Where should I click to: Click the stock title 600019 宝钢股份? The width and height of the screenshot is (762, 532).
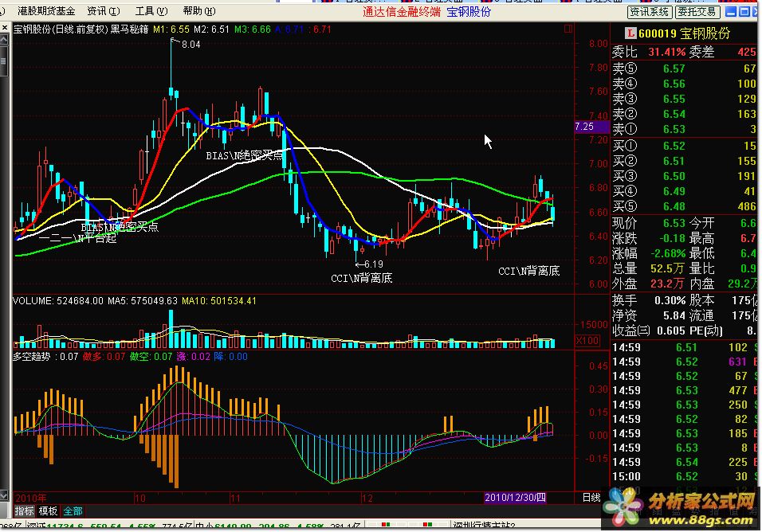click(x=684, y=33)
